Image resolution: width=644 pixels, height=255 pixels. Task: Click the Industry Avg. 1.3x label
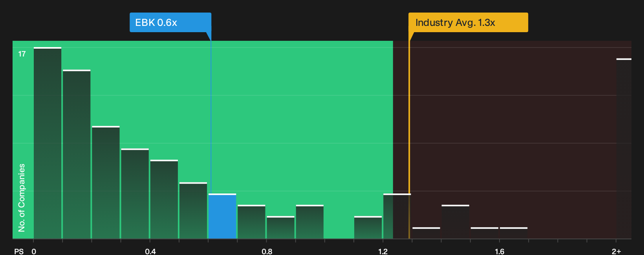(x=468, y=22)
